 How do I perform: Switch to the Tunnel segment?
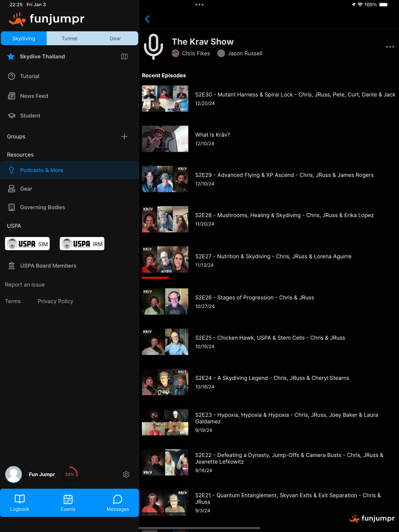[x=69, y=38]
